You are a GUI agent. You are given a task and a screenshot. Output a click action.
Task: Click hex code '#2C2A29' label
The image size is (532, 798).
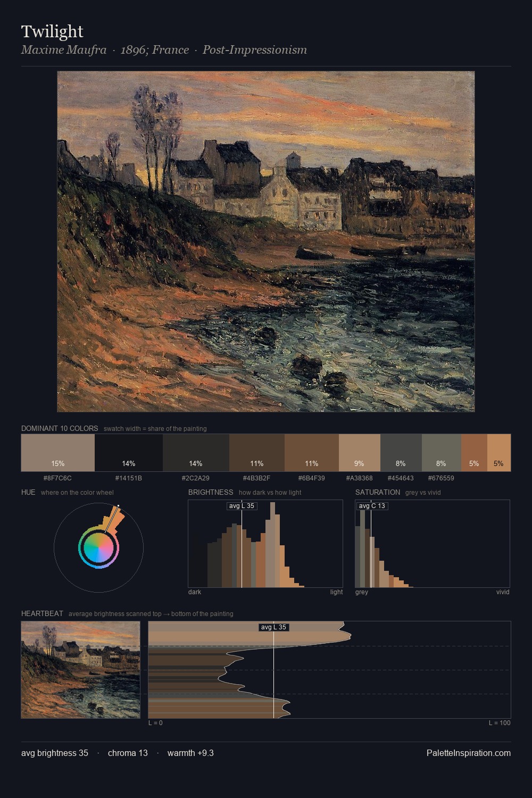pyautogui.click(x=196, y=478)
